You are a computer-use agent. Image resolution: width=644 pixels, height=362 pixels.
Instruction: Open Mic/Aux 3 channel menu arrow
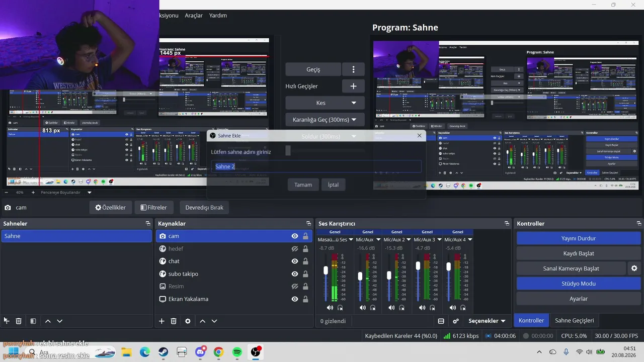coord(439,240)
